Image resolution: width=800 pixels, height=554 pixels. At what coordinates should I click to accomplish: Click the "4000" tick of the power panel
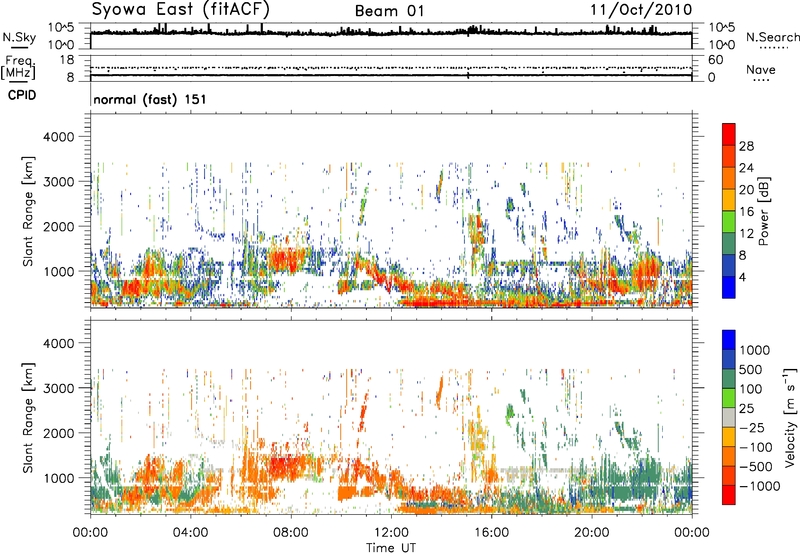pos(59,137)
